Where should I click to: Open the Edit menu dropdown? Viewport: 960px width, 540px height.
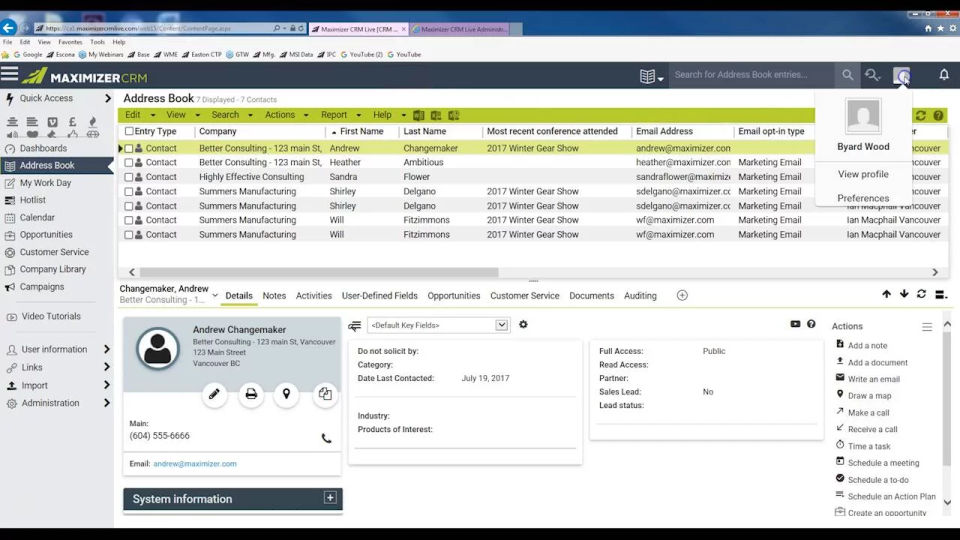(140, 114)
